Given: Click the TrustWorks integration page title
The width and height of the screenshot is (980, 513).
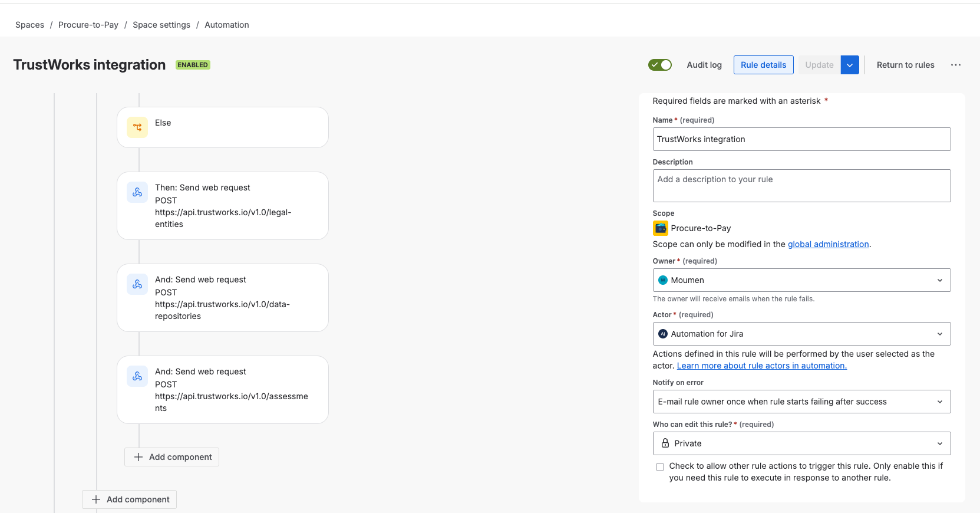Looking at the screenshot, I should click(90, 65).
